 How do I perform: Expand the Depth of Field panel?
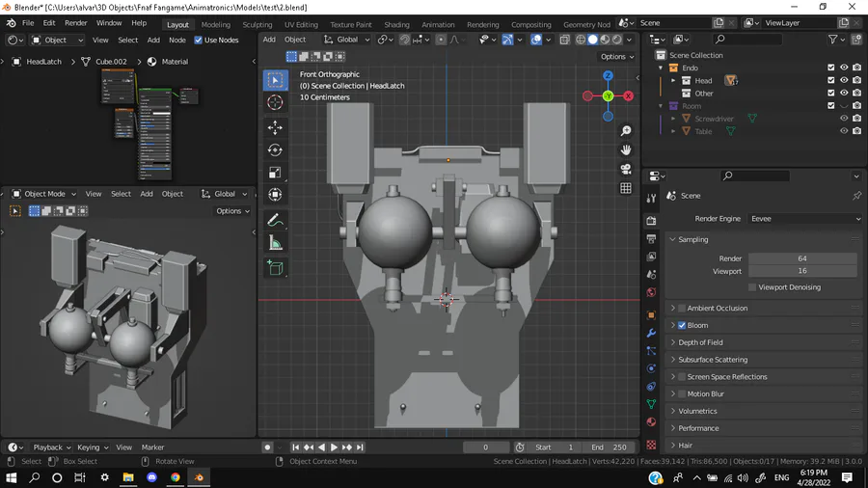tap(700, 342)
